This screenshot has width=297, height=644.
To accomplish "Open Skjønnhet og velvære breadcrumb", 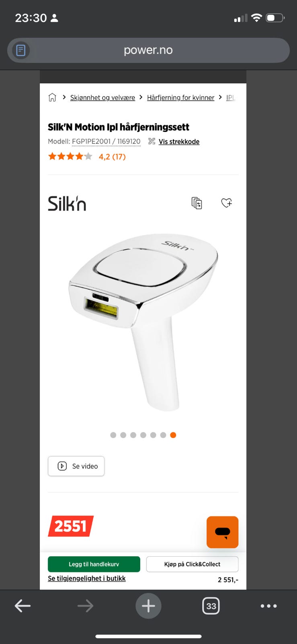I will (x=102, y=97).
